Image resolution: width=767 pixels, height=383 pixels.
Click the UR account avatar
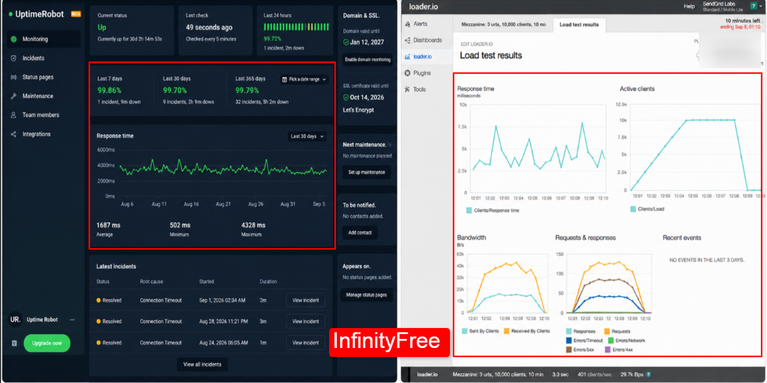[x=15, y=320]
